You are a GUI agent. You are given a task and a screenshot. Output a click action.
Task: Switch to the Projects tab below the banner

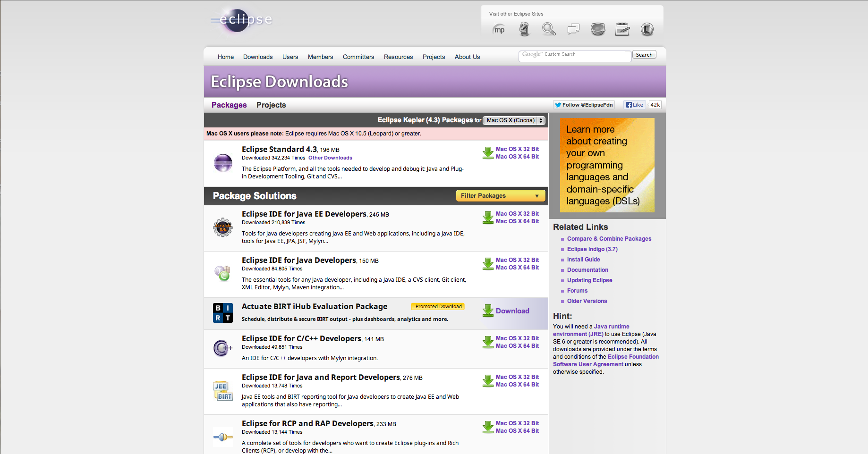click(x=271, y=105)
